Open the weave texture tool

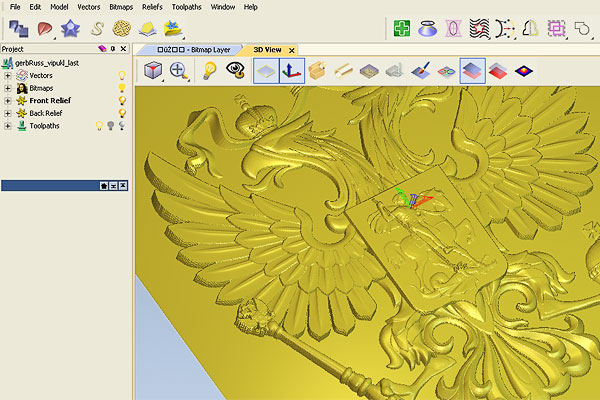(x=122, y=29)
